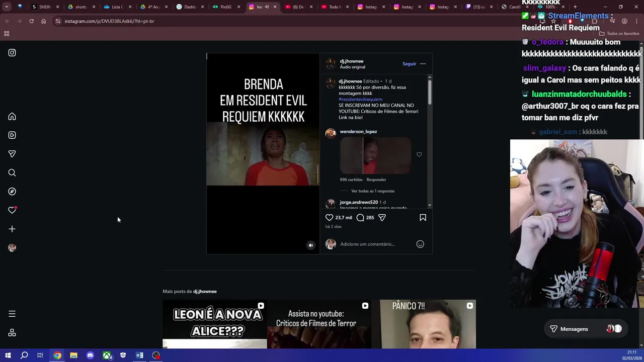Open wenderson_lopez profile link
Image resolution: width=644 pixels, height=362 pixels.
pos(358,132)
